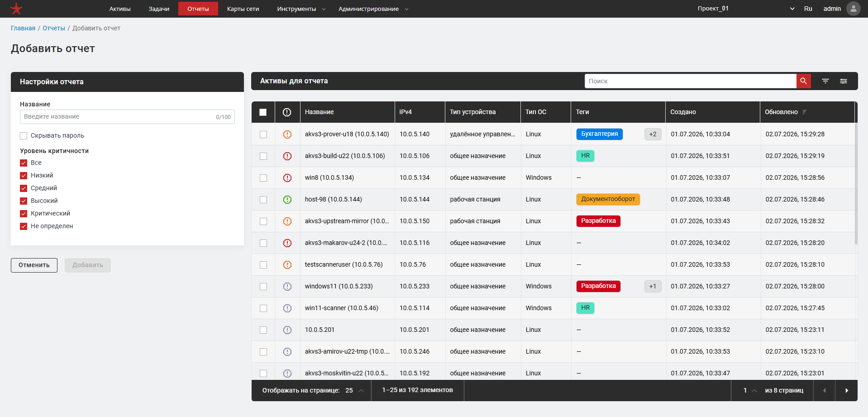The width and height of the screenshot is (868, 417).
Task: Uncheck the Все criticality checkbox
Action: coord(24,163)
